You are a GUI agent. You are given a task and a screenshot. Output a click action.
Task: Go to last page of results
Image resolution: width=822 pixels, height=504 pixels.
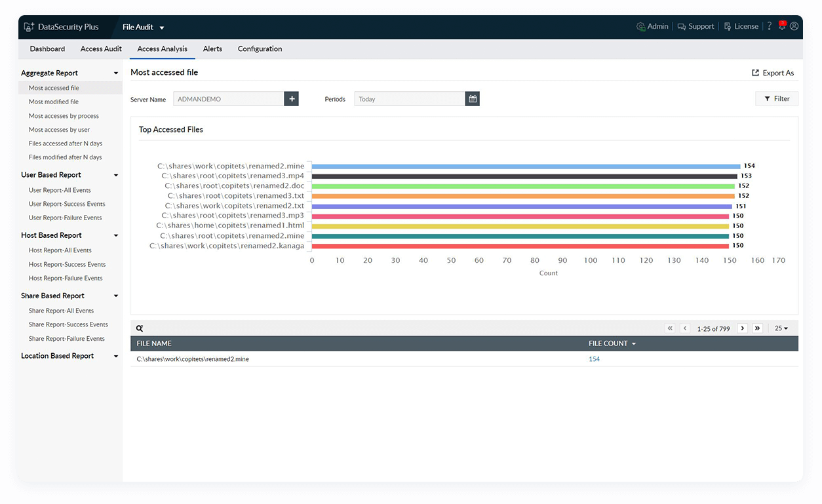point(758,328)
